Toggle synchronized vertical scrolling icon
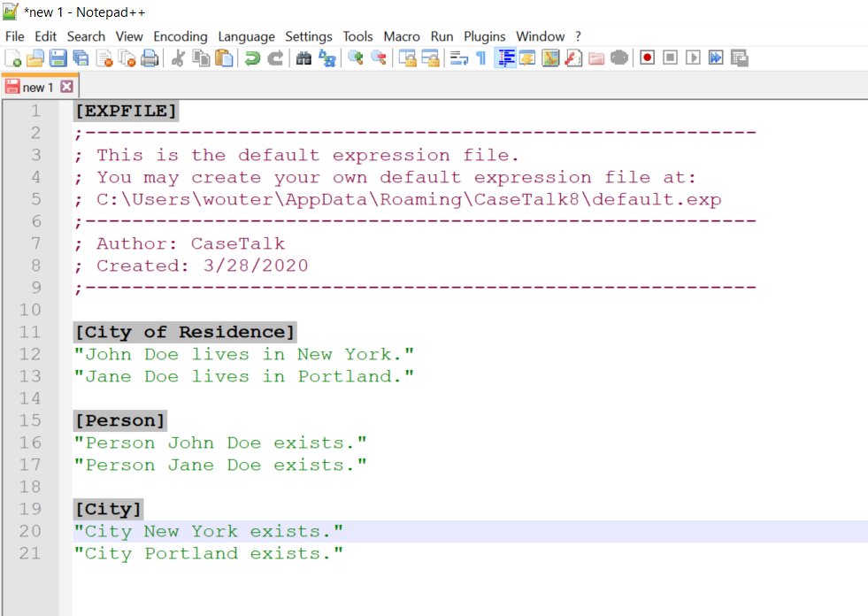 coord(407,58)
